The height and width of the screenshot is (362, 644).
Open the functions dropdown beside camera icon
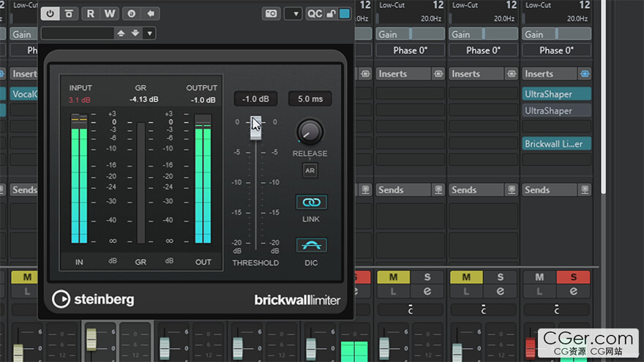point(293,13)
